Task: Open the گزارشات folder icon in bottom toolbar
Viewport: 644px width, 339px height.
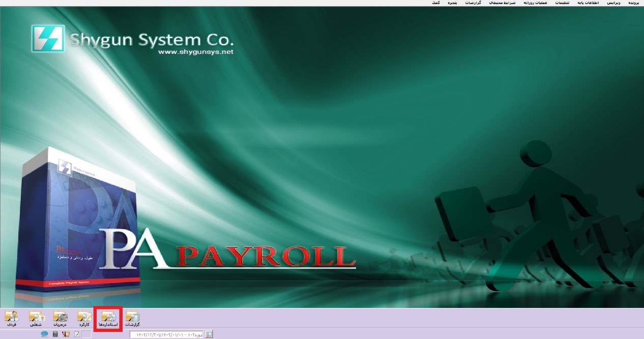Action: (132, 318)
